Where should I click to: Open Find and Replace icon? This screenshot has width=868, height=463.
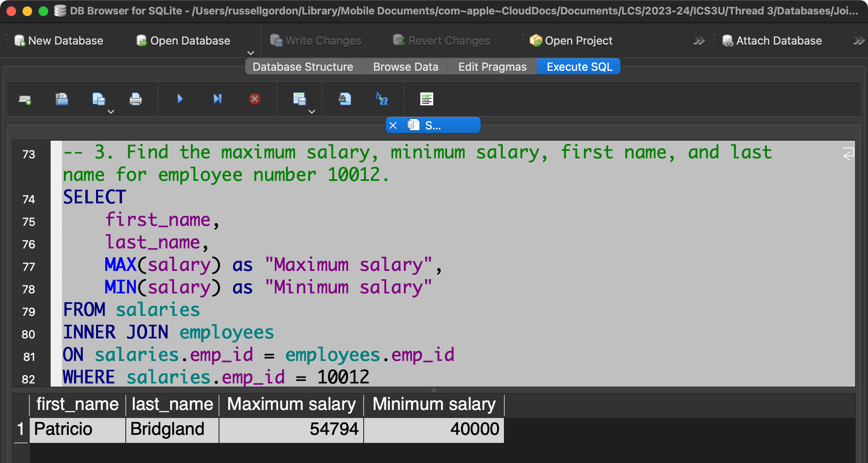point(381,99)
